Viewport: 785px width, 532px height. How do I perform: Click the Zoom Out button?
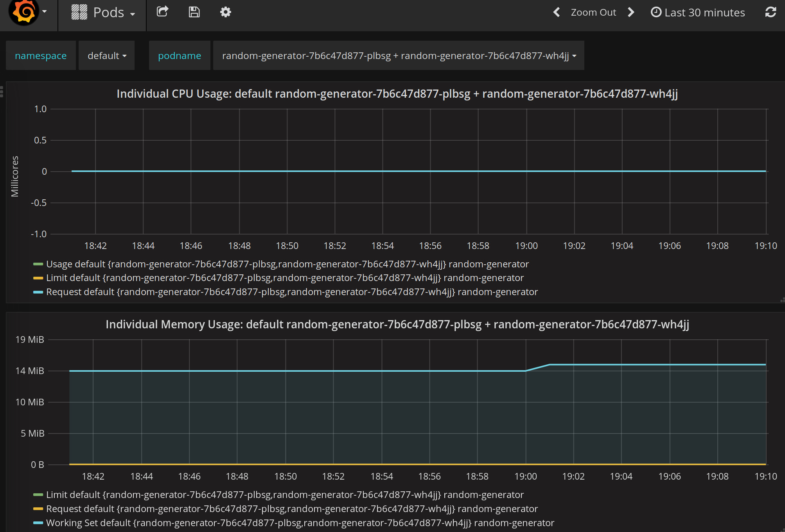593,13
